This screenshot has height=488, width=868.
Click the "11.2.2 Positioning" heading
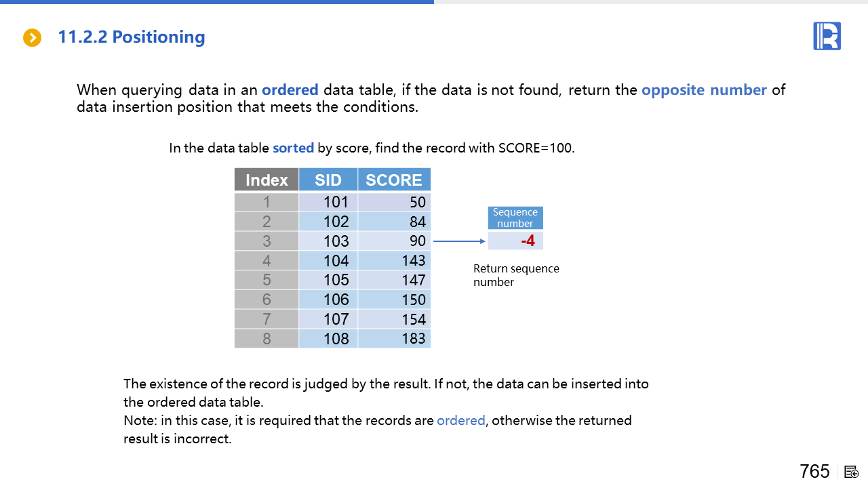(x=132, y=37)
